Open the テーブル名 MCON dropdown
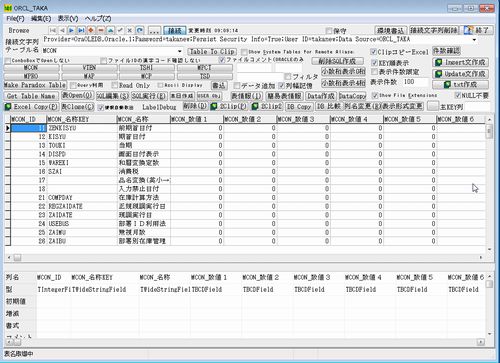500x363 pixels. point(180,51)
